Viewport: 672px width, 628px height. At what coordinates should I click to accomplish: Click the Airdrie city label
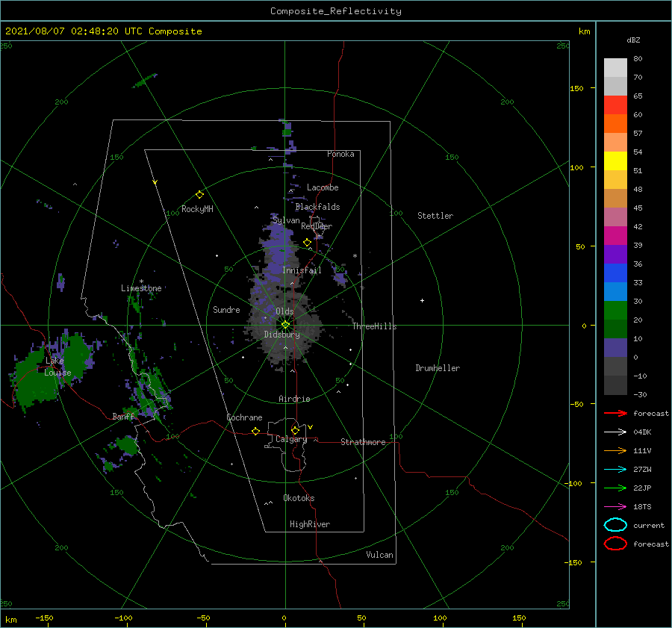[294, 399]
